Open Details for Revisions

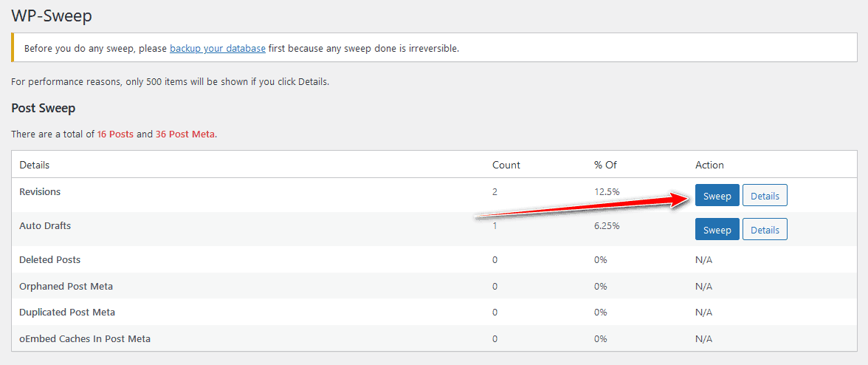click(x=765, y=196)
